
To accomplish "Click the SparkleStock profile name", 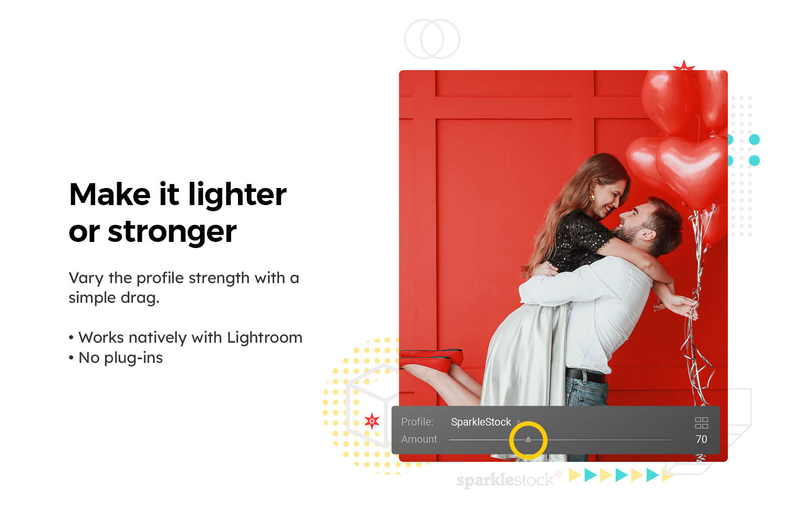I will pos(481,422).
